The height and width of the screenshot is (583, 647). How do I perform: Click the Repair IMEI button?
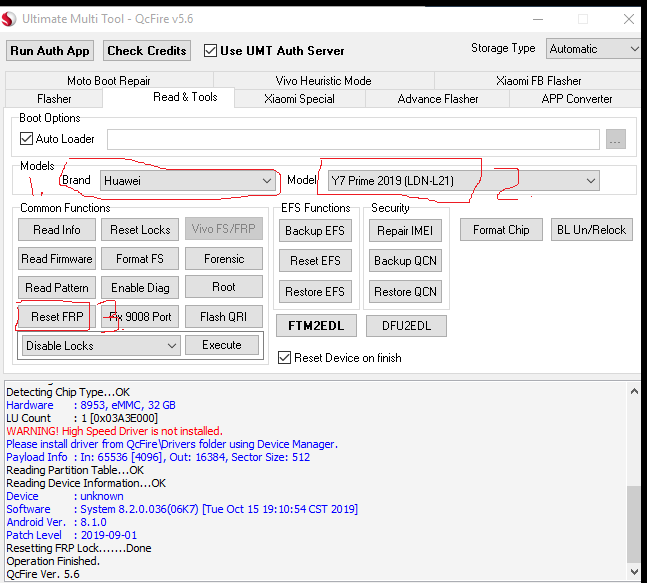click(x=405, y=231)
